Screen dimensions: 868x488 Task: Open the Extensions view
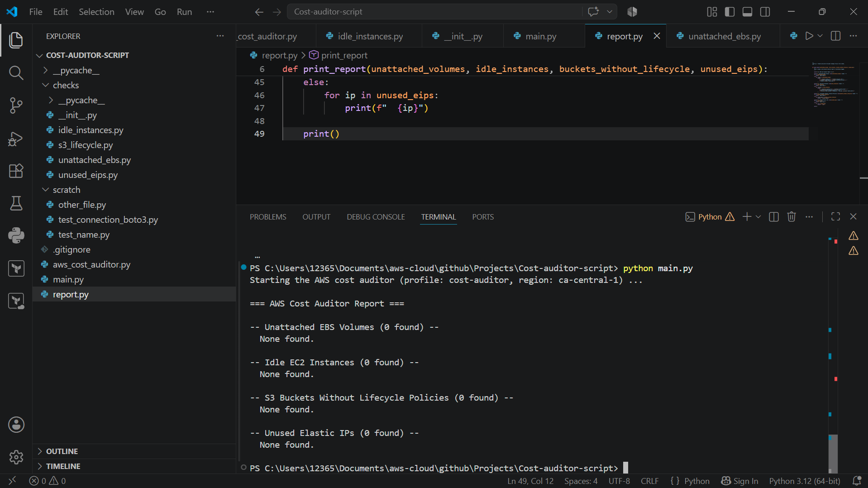16,171
